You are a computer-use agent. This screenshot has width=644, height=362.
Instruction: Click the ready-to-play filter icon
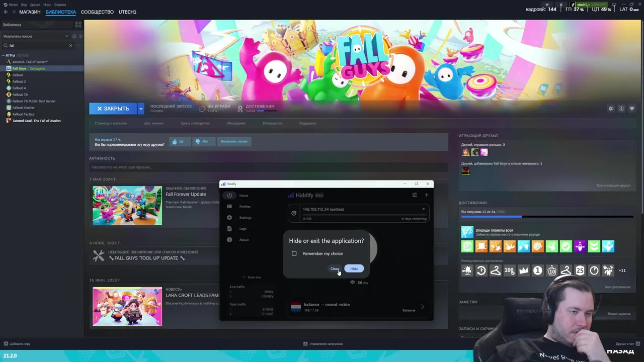click(79, 36)
